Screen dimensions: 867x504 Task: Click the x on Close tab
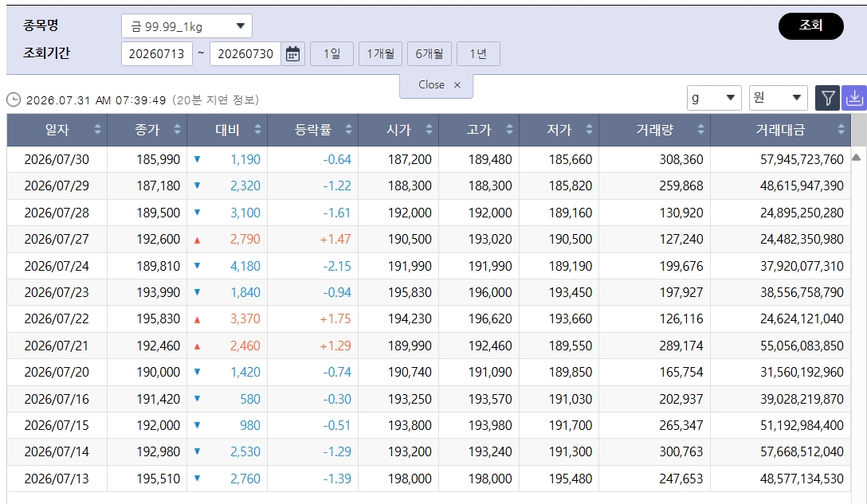[457, 84]
